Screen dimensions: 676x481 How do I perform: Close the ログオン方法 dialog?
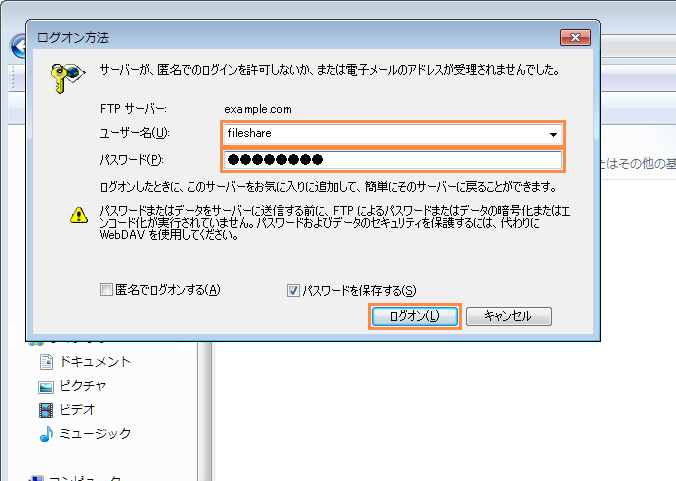tap(575, 37)
